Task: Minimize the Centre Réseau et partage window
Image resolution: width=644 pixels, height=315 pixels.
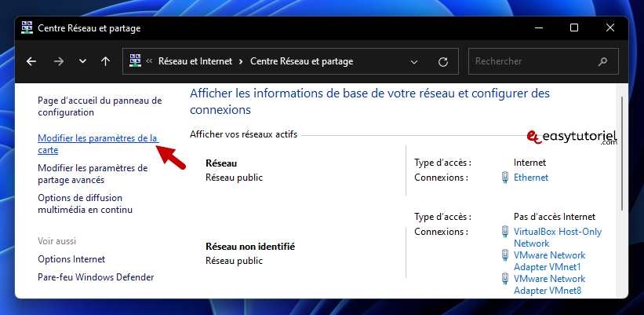Action: [538, 28]
